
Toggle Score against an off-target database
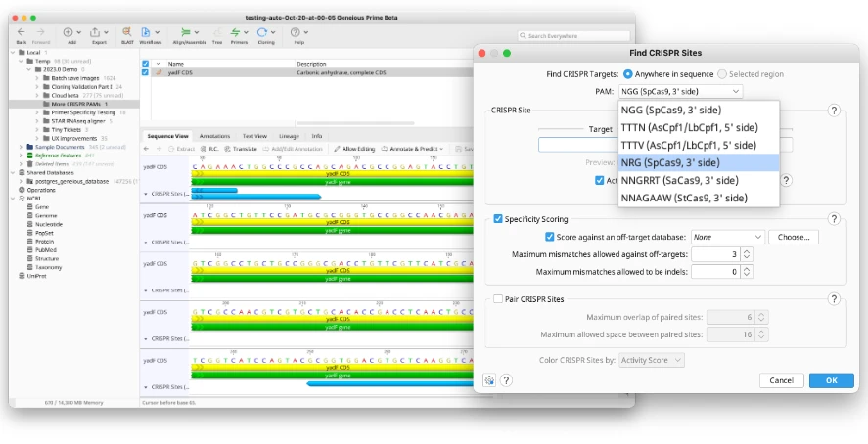point(549,237)
